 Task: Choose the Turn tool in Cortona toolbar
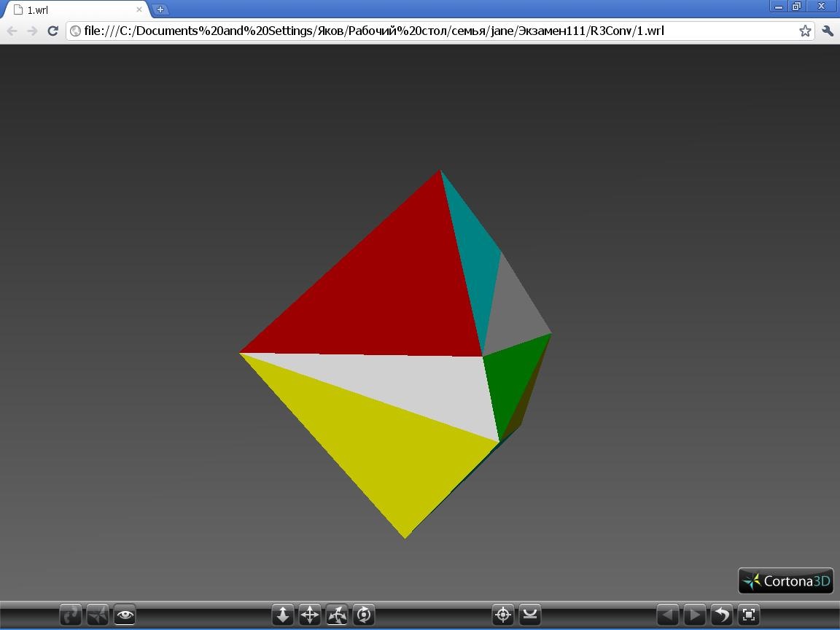pyautogui.click(x=337, y=615)
